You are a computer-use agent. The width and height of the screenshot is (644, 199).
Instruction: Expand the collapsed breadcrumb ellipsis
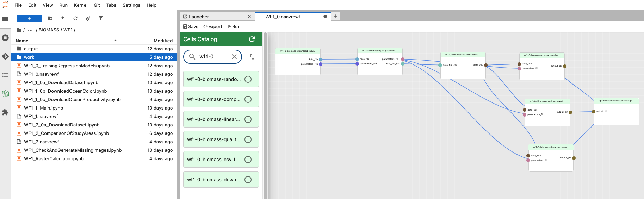point(30,30)
